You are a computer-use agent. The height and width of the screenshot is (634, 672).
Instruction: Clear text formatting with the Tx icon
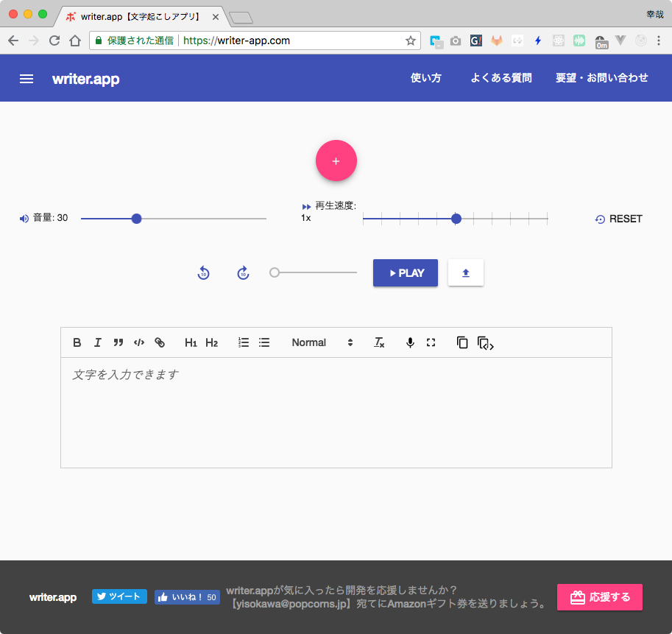point(378,342)
